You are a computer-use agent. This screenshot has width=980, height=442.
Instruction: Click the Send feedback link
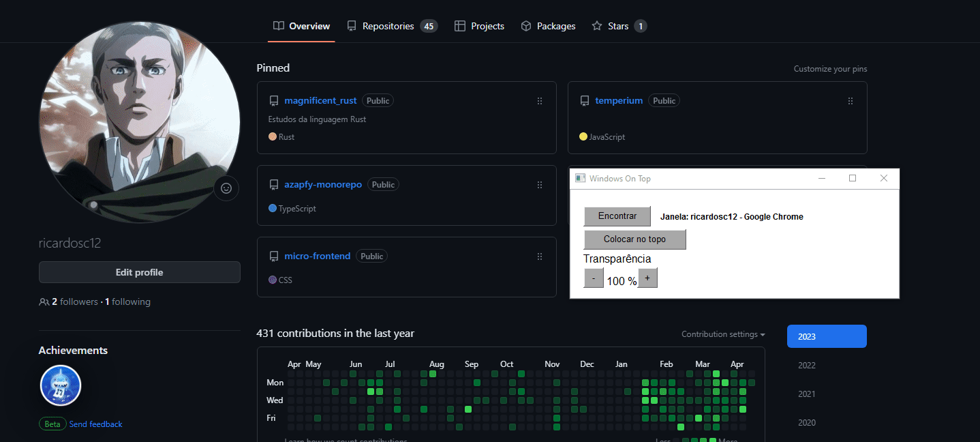tap(95, 424)
